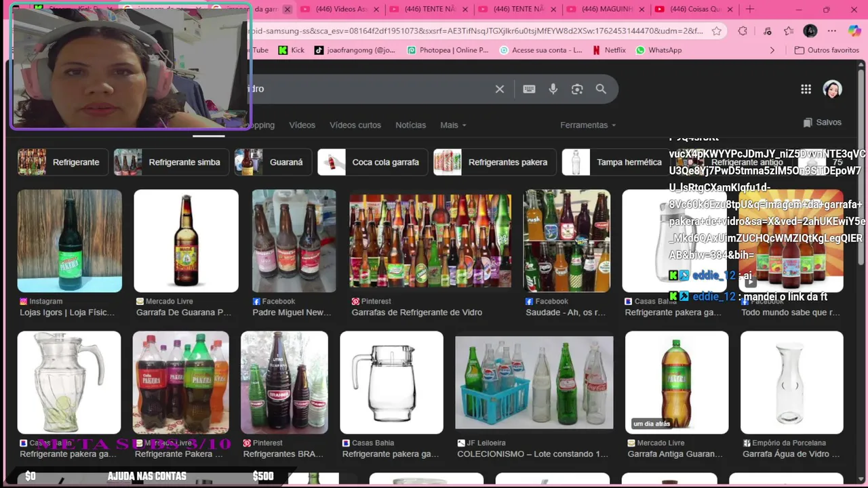
Task: Open the Refrigerantes BRA Pinterest image
Action: pyautogui.click(x=284, y=382)
